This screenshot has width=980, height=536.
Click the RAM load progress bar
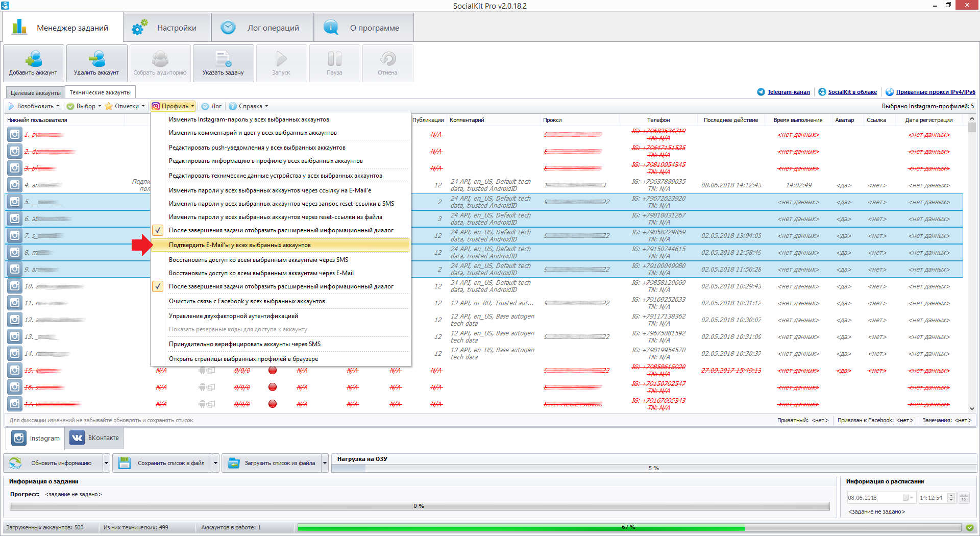click(x=654, y=468)
